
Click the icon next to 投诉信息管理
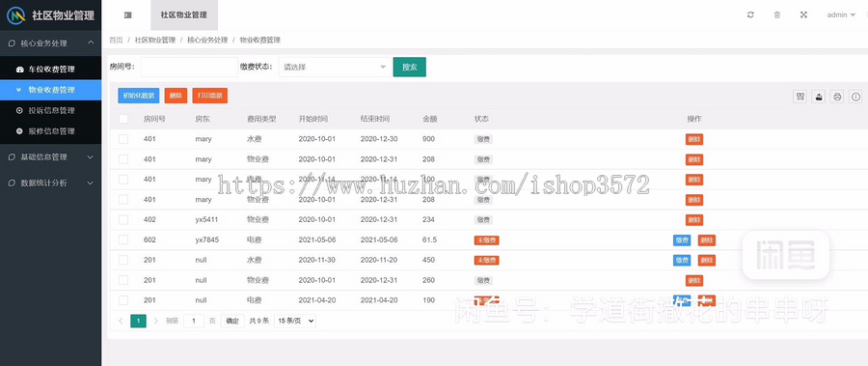coord(20,110)
